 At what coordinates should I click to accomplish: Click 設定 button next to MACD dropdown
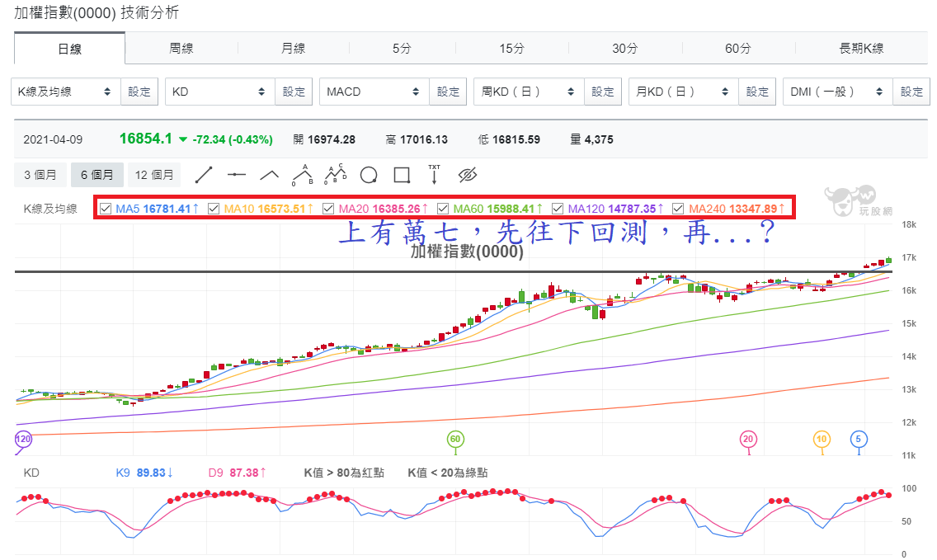coord(448,92)
